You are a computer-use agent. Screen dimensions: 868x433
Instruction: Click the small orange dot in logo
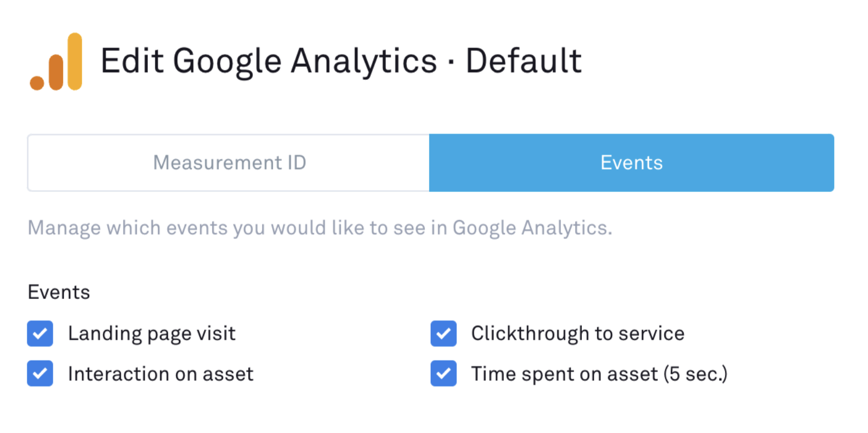(x=37, y=83)
